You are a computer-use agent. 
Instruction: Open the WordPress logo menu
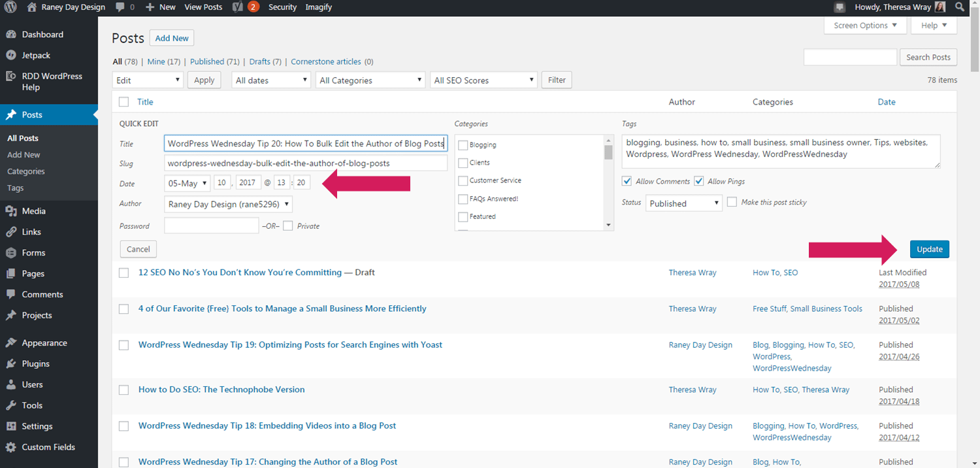10,7
